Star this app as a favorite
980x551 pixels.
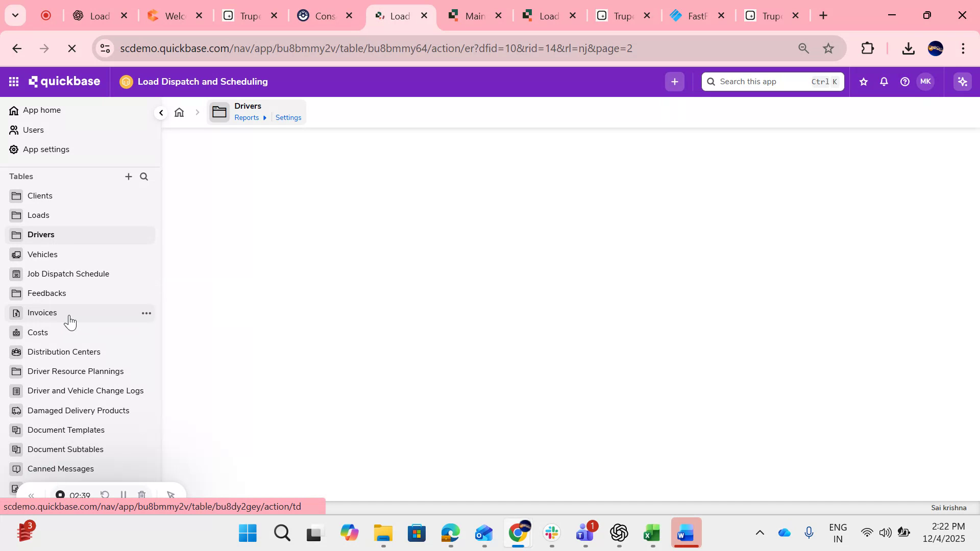pyautogui.click(x=863, y=82)
